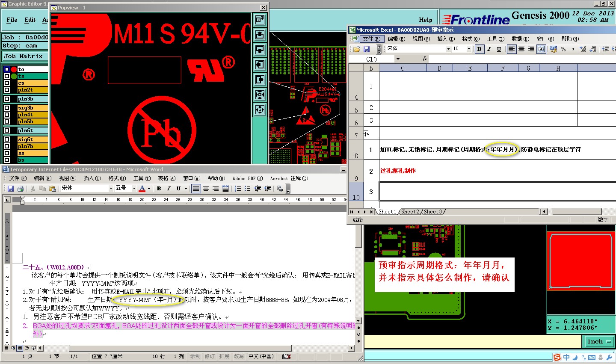This screenshot has width=616, height=364.
Task: Click Save disk icon in Excel
Action: 367,49
